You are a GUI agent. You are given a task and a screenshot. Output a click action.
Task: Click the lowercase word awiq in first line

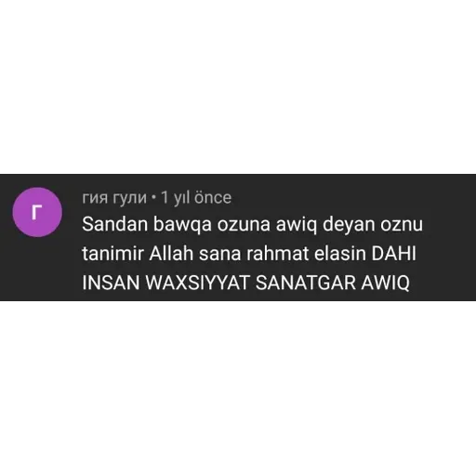(297, 224)
